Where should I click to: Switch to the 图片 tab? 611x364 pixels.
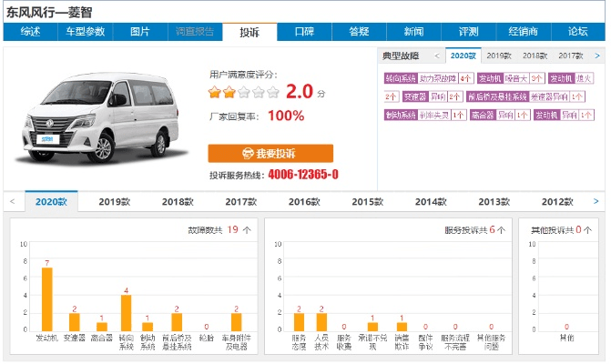click(140, 32)
